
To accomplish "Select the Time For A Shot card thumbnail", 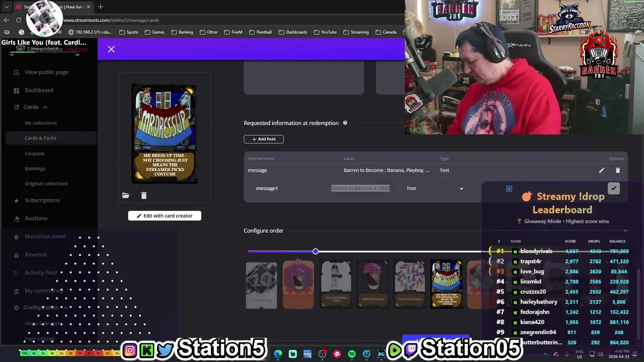I will (x=373, y=284).
